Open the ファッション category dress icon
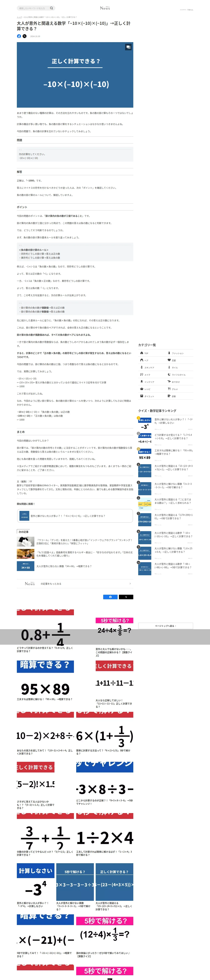 169,353
